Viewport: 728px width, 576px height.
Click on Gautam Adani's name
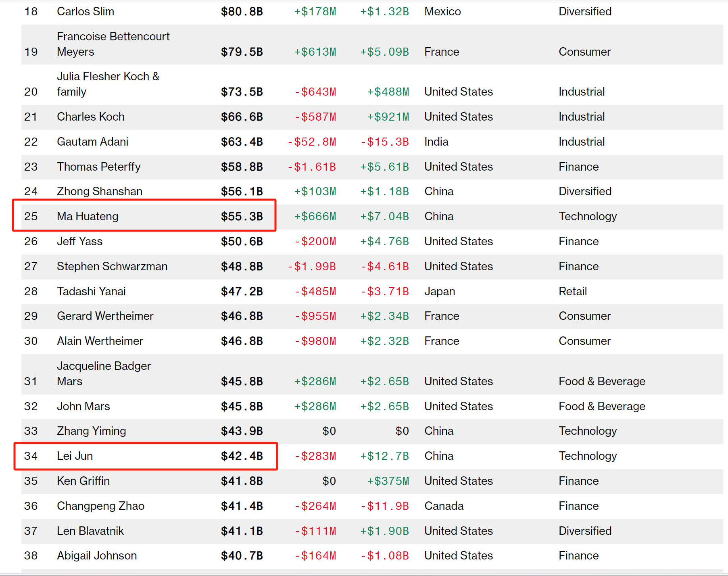[x=92, y=142]
